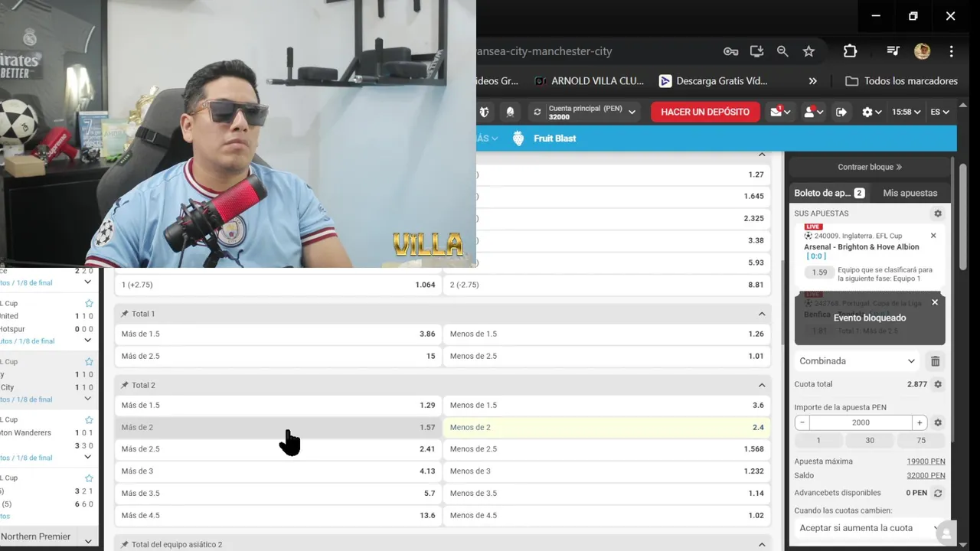Select Total 1 Más de 1.5 at 3.86

[x=278, y=334]
